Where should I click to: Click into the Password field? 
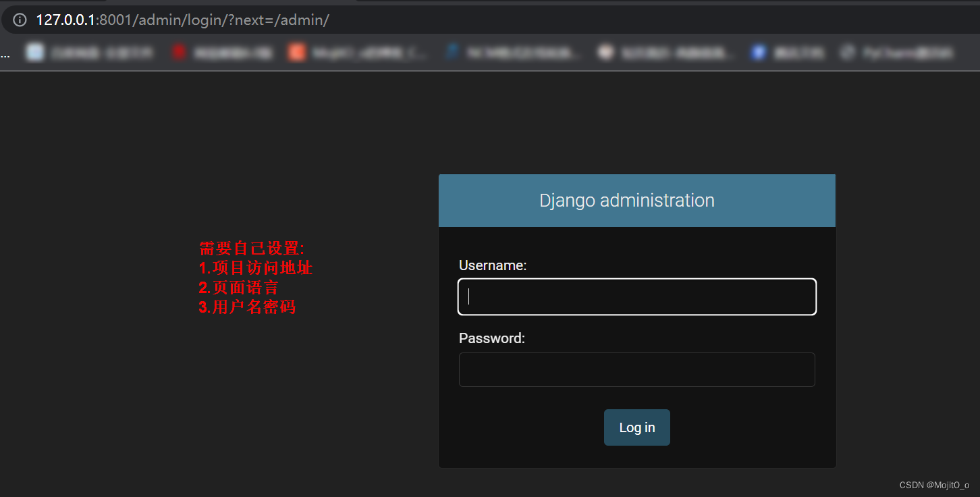[637, 369]
